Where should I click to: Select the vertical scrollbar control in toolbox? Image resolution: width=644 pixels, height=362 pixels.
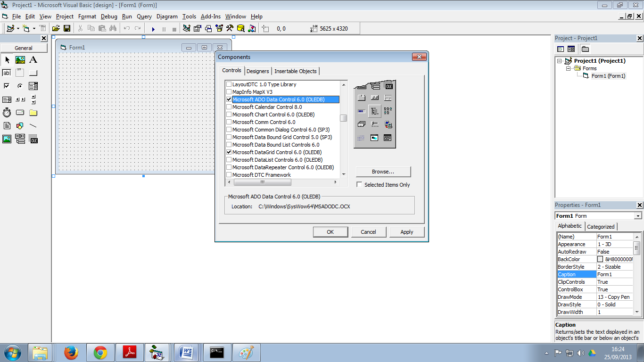33,99
